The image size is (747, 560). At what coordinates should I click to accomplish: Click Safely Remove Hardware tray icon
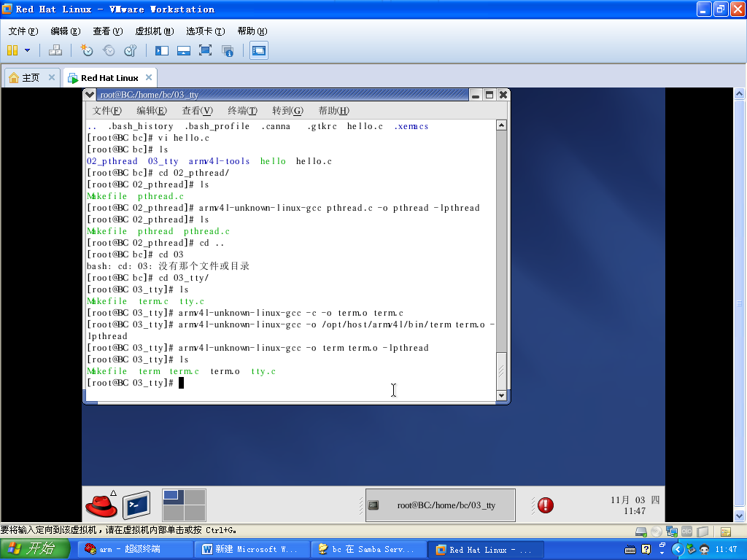pos(690,550)
